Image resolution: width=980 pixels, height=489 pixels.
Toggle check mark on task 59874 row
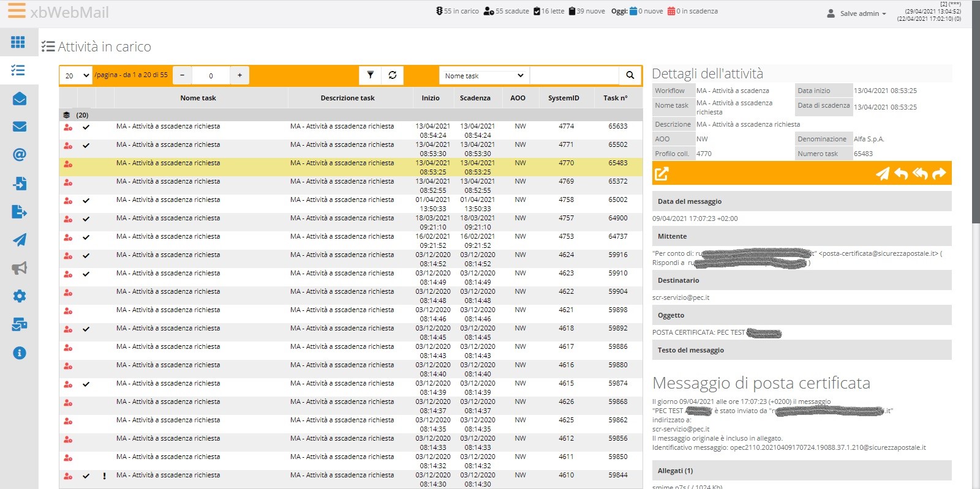86,384
